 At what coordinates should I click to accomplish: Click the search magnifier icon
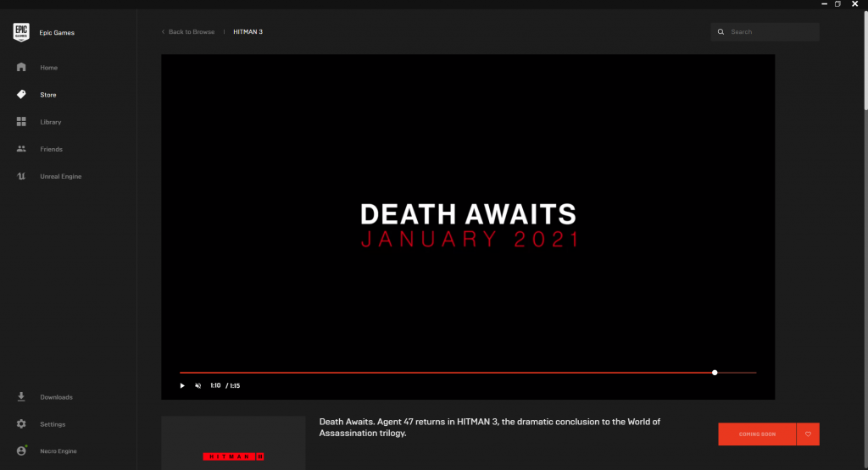click(x=721, y=32)
